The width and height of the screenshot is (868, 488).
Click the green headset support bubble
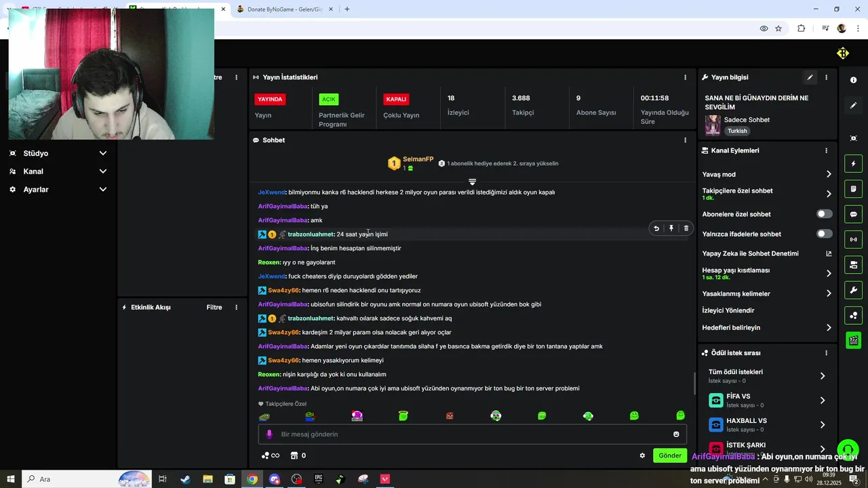[847, 449]
